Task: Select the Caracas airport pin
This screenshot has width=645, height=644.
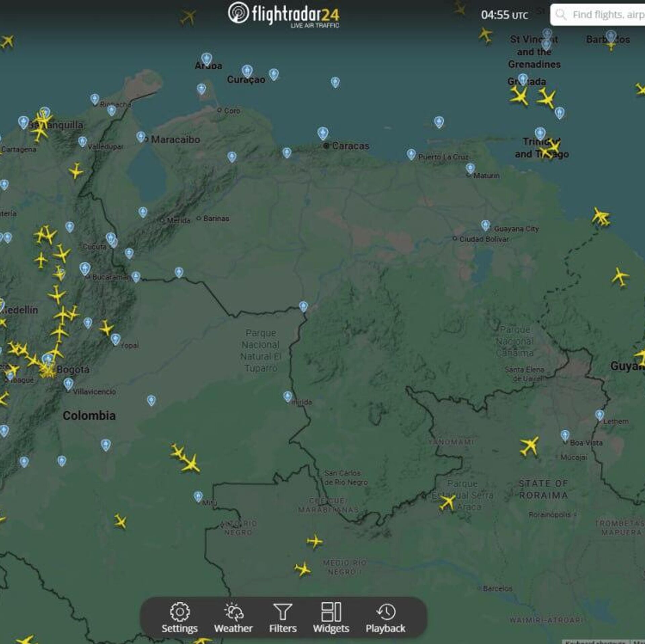Action: coord(322,133)
